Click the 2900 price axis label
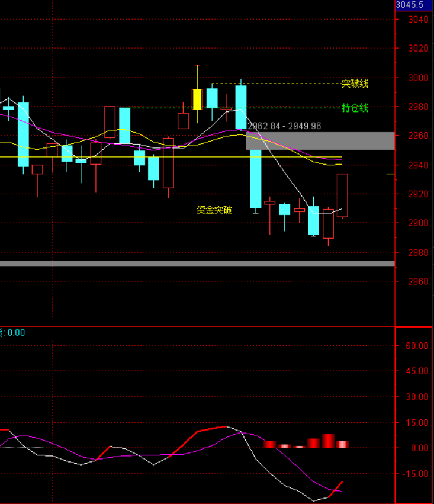 419,223
